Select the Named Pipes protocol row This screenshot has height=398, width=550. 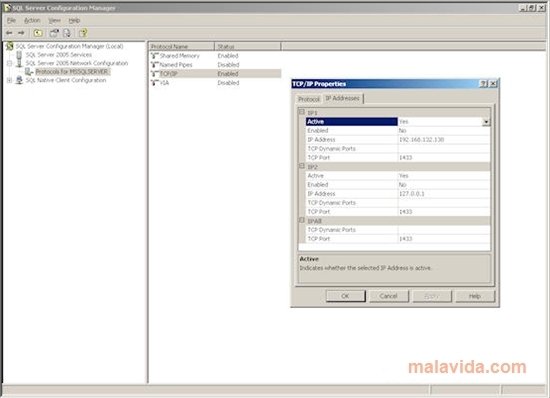(x=215, y=65)
